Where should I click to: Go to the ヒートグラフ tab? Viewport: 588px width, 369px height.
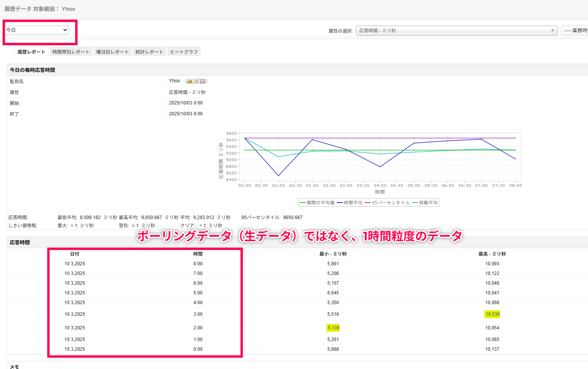point(184,52)
